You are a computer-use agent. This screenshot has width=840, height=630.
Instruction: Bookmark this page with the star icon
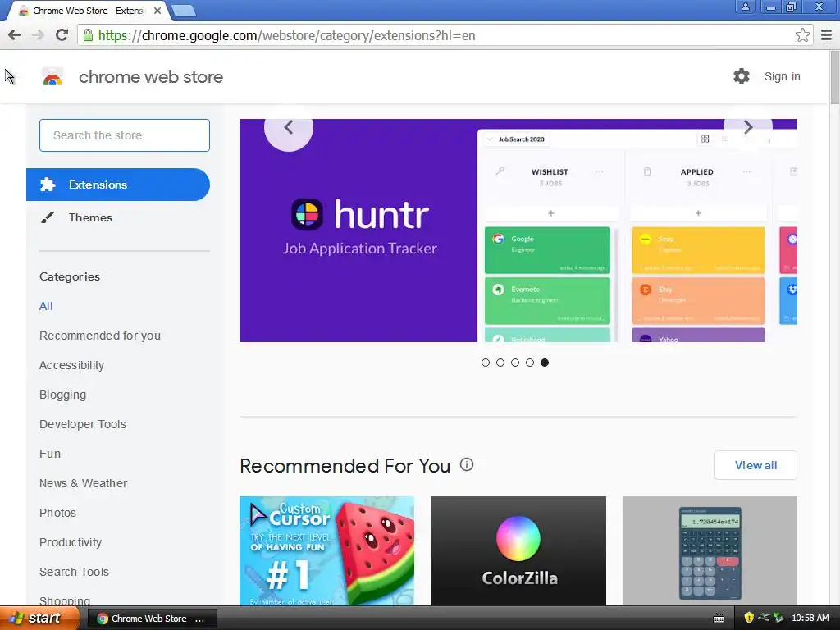802,35
